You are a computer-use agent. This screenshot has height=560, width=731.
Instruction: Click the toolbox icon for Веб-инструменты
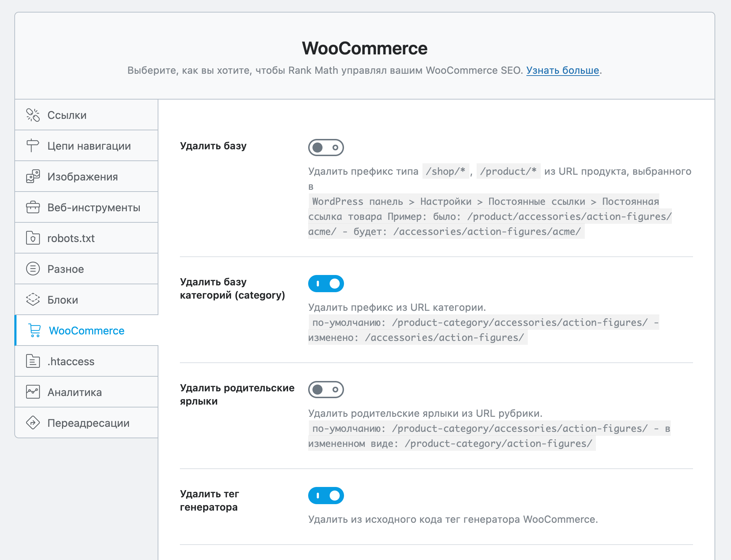[33, 207]
